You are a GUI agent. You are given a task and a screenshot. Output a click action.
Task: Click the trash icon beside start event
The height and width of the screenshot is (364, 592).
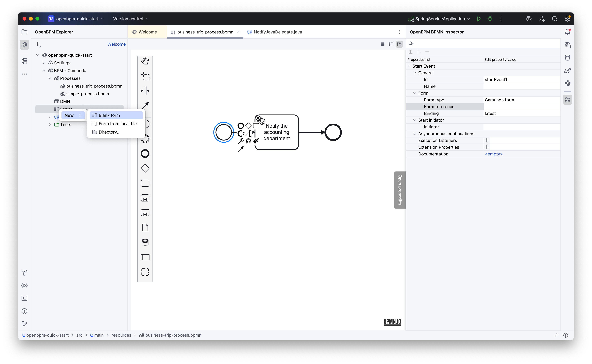248,141
